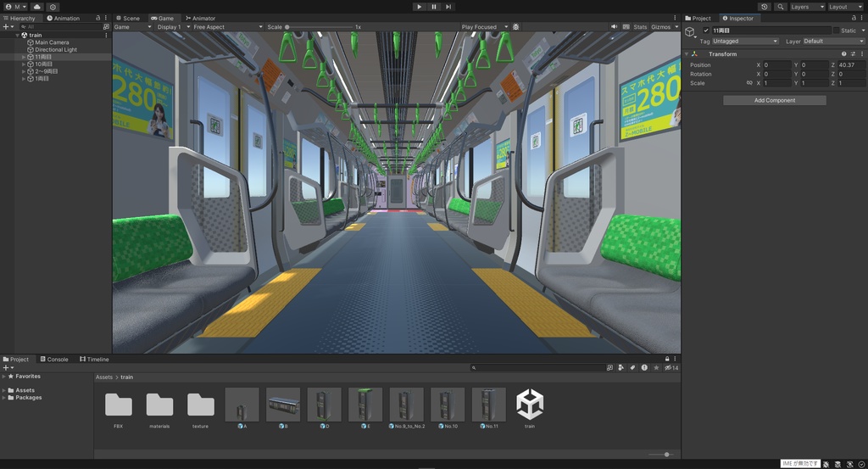
Task: Collapse the Transform component foldout
Action: coord(687,53)
